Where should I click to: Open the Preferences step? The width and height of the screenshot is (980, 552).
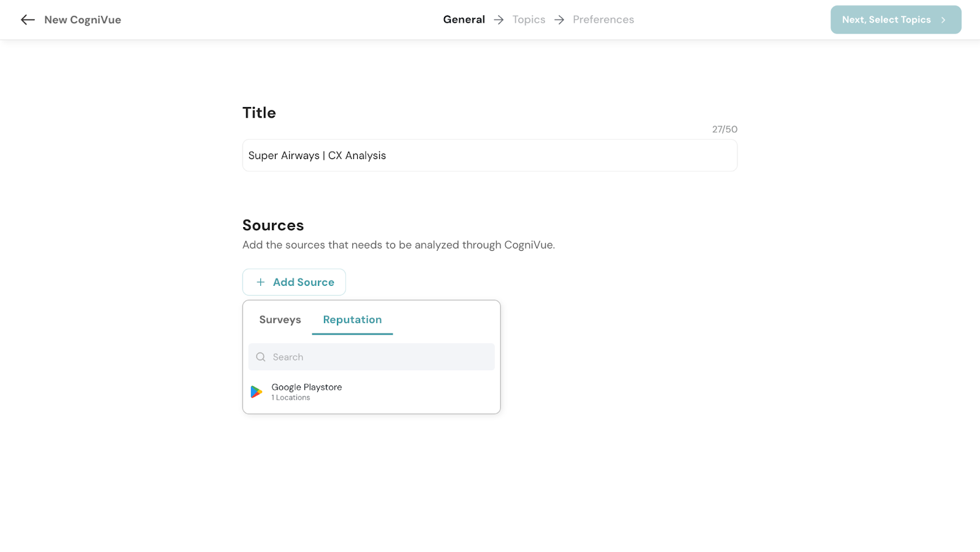603,20
